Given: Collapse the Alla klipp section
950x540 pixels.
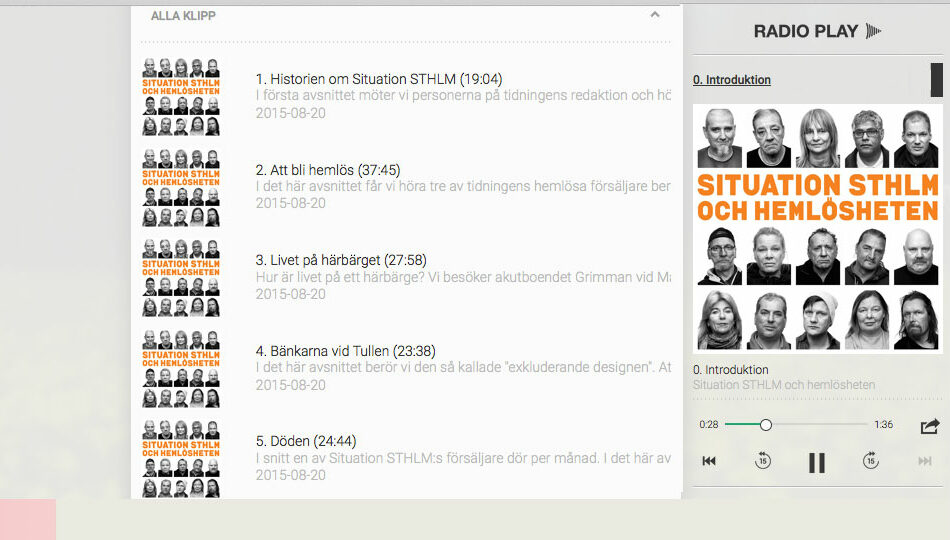Looking at the screenshot, I should click(655, 15).
